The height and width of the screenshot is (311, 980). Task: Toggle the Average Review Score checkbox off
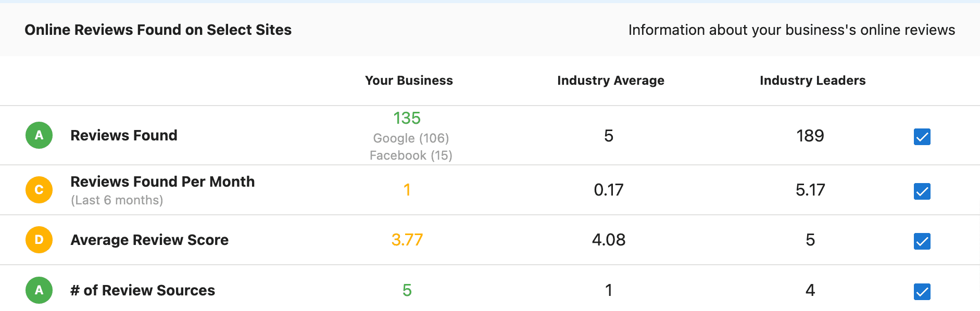pos(921,241)
